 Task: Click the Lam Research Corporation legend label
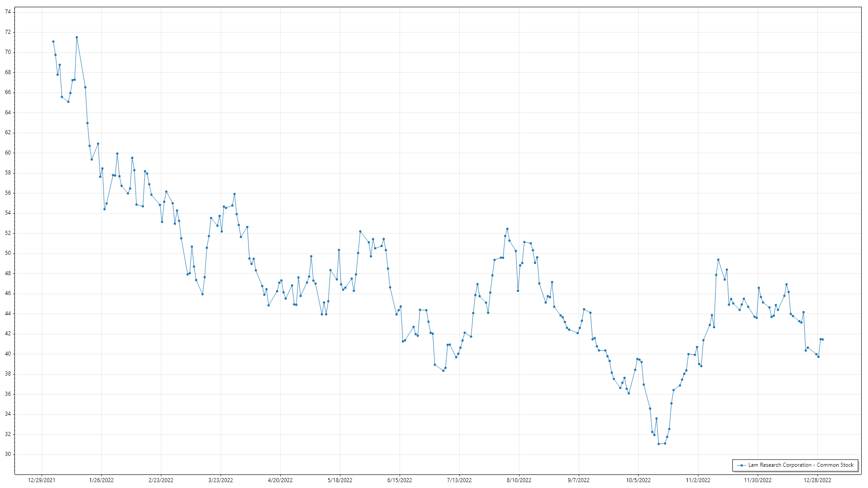(801, 465)
